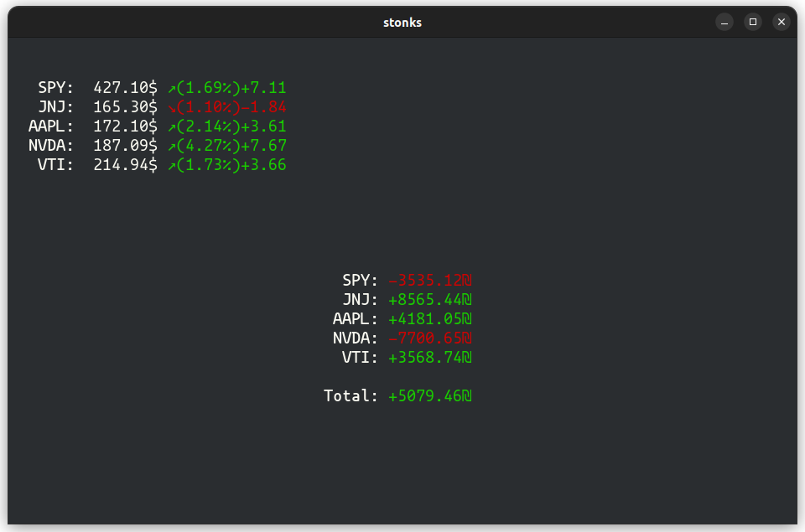Click the AAPL price 172.10$

tap(125, 127)
